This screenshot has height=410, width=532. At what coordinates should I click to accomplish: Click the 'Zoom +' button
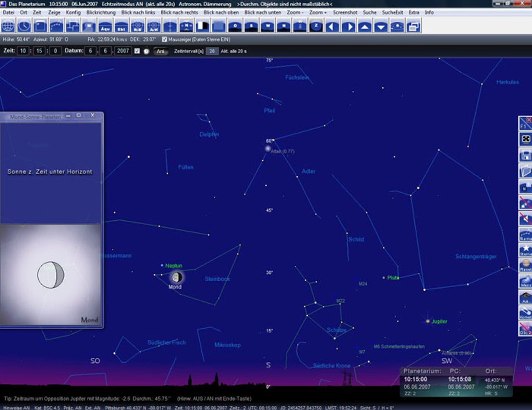click(318, 12)
